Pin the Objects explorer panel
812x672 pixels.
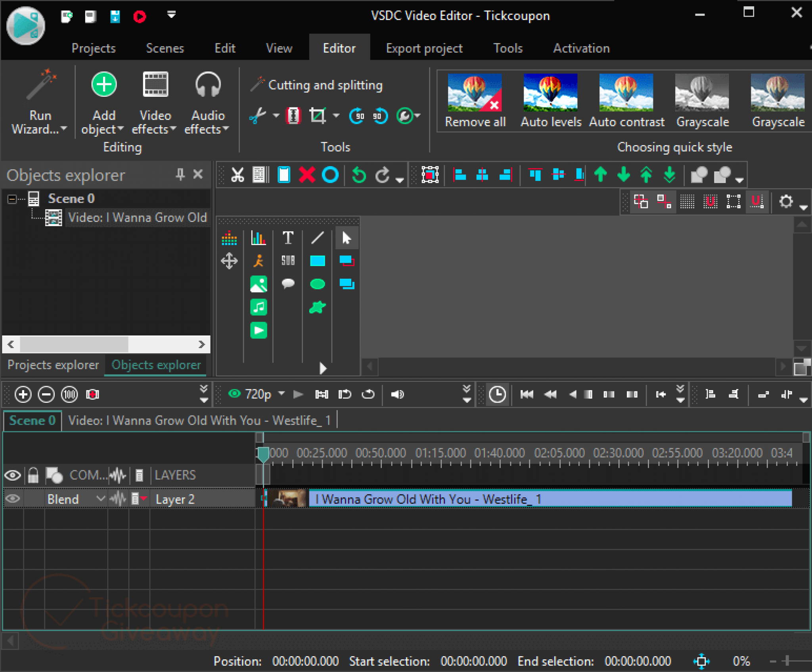tap(180, 174)
